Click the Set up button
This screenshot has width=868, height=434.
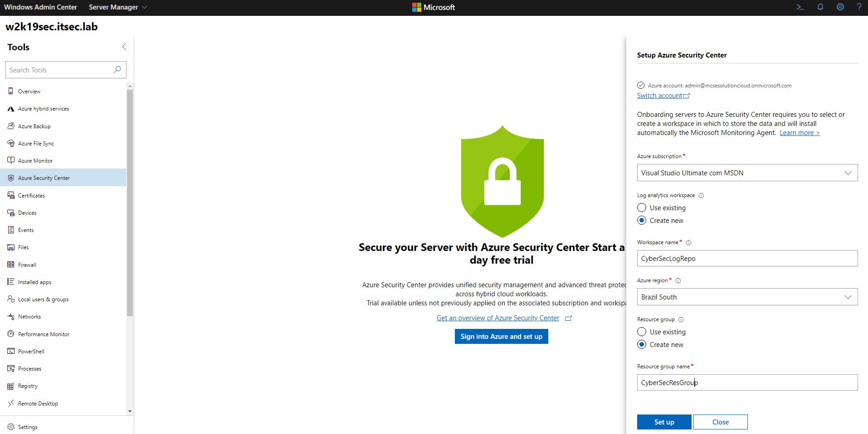coord(664,422)
